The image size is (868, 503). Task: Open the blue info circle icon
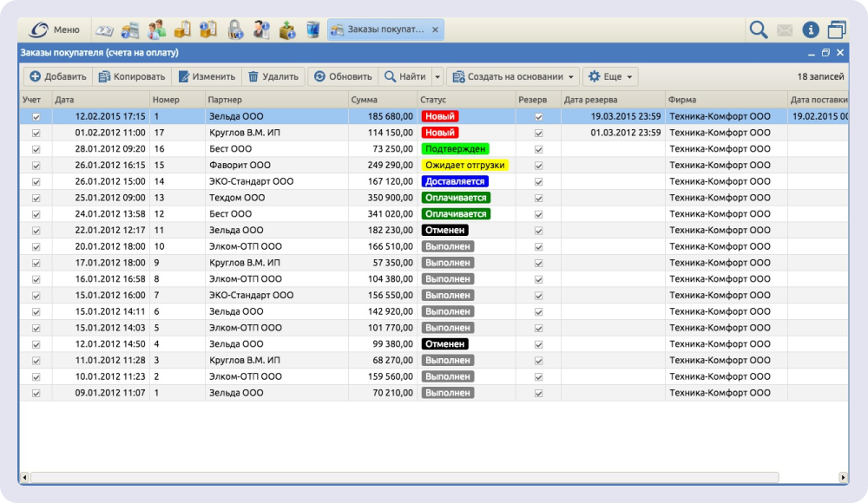(811, 30)
